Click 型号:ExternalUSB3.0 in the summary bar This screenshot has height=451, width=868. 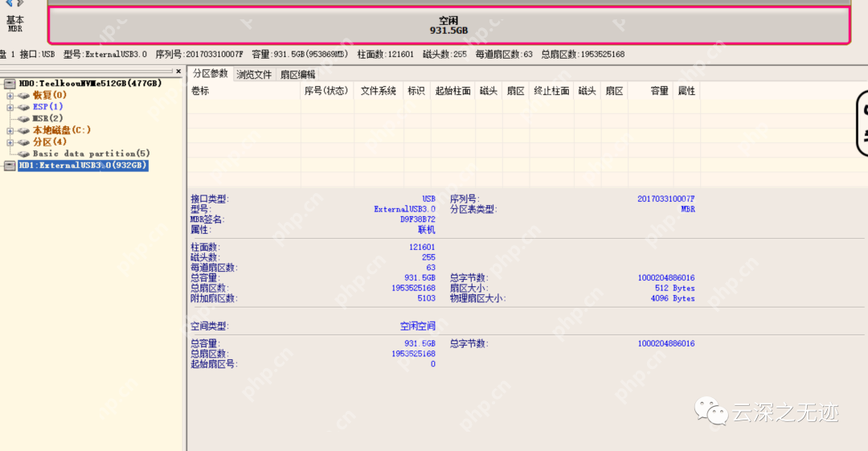pos(105,55)
